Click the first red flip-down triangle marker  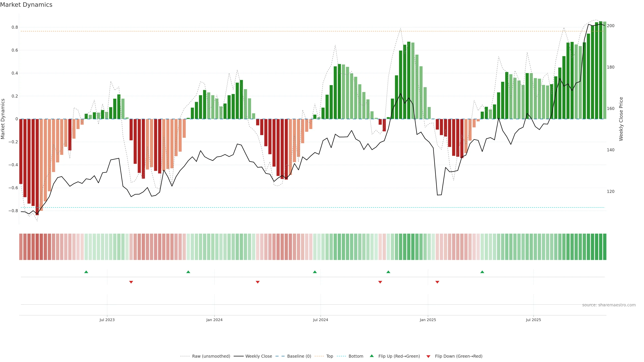pyautogui.click(x=131, y=282)
